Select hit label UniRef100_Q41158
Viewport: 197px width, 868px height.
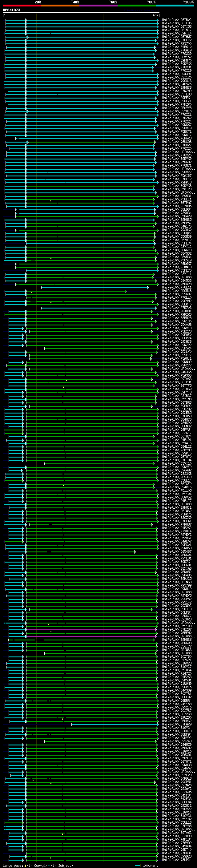pos(177,704)
